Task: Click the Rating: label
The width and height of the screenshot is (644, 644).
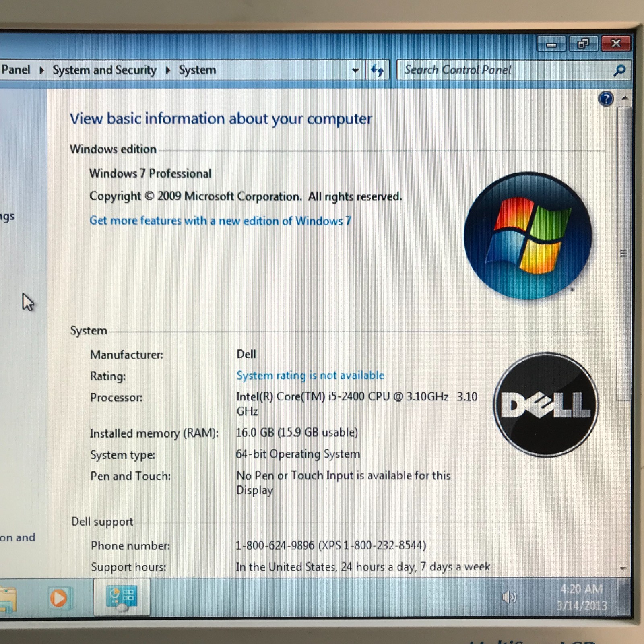Action: pyautogui.click(x=108, y=376)
